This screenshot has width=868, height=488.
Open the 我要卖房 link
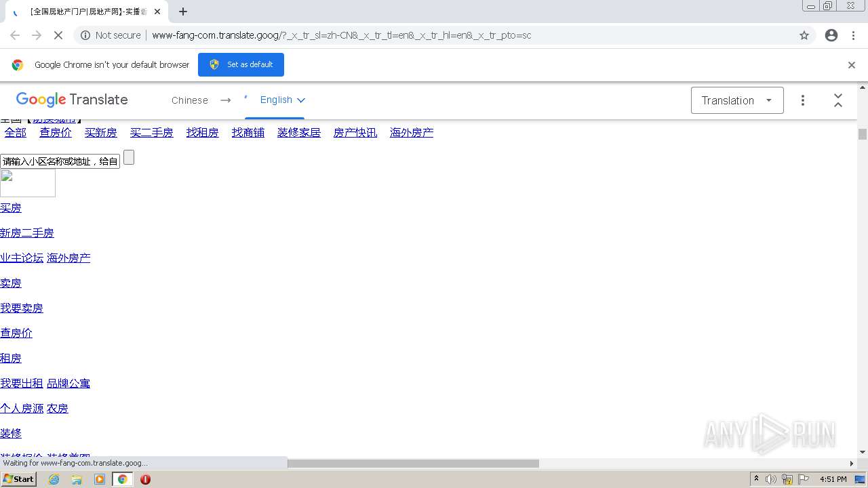(x=22, y=308)
